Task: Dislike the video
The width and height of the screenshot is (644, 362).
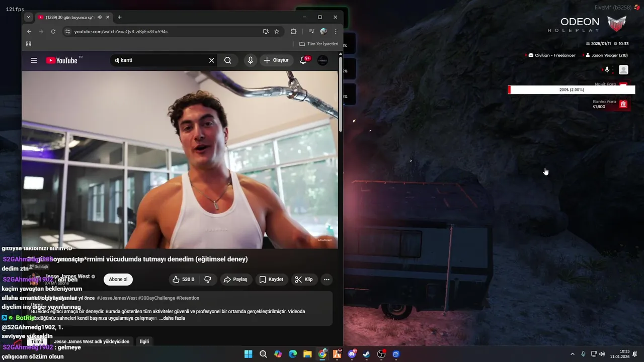Action: point(208,280)
